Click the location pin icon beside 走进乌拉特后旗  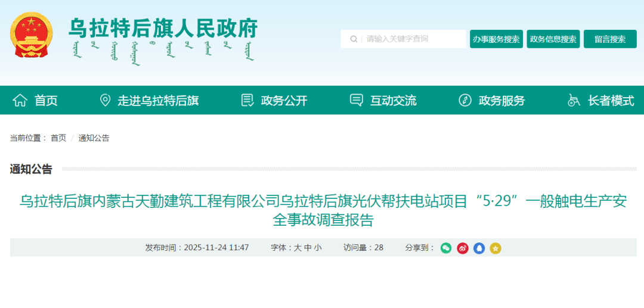[x=105, y=100]
